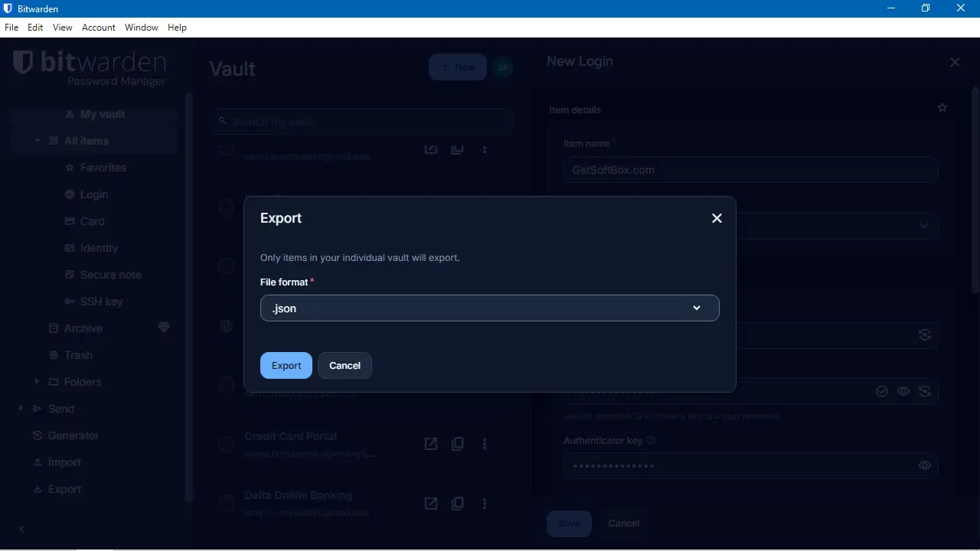
Task: Open the GE account avatar
Action: tap(503, 67)
